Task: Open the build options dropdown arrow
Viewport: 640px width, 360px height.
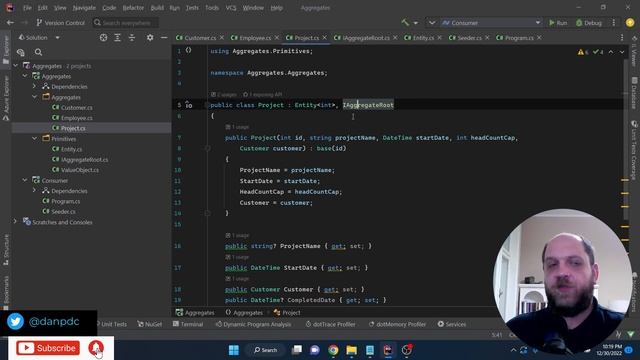Action: 416,23
